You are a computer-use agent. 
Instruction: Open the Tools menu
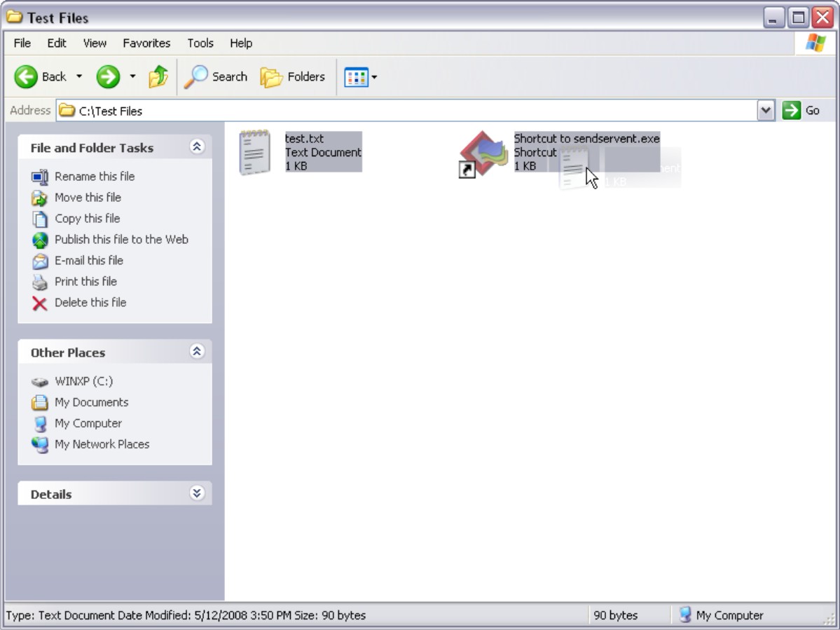pos(200,43)
